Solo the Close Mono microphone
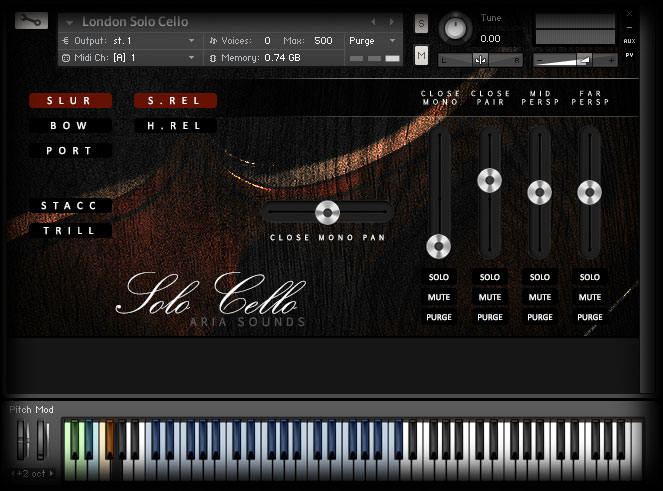This screenshot has width=663, height=491. [x=439, y=277]
